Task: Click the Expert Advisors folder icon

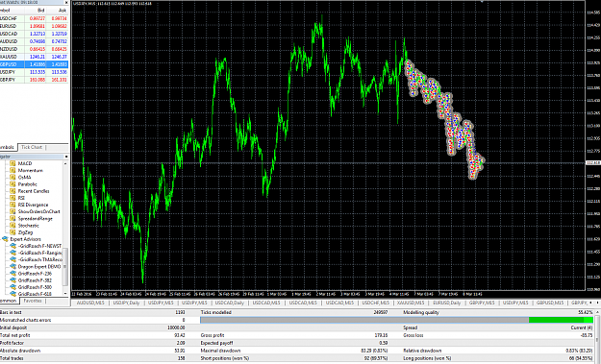Action: [5, 239]
